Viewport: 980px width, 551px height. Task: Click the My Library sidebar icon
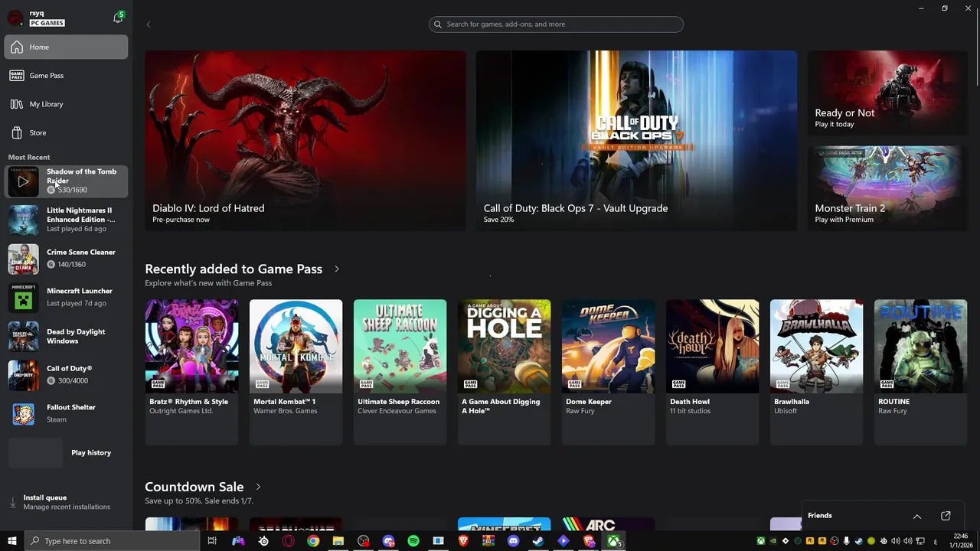(x=17, y=104)
